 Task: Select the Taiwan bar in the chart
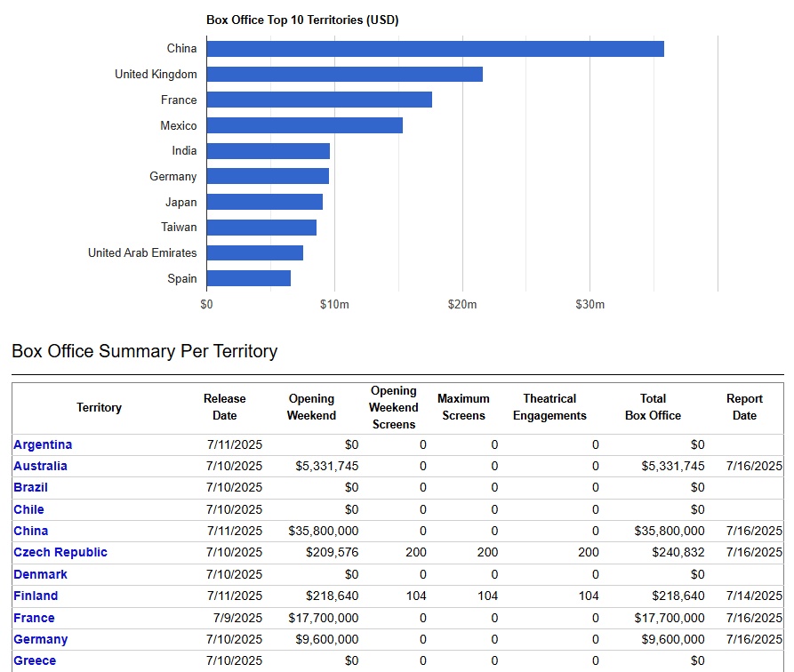point(261,228)
